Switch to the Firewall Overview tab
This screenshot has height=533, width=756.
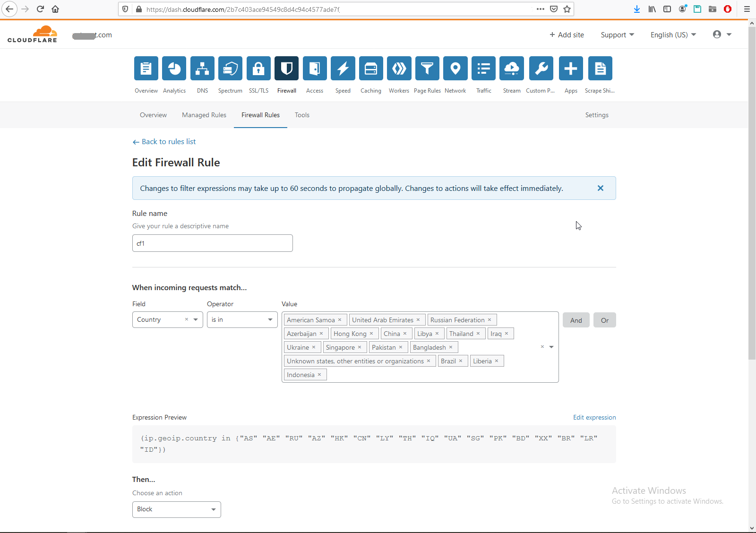(x=153, y=115)
